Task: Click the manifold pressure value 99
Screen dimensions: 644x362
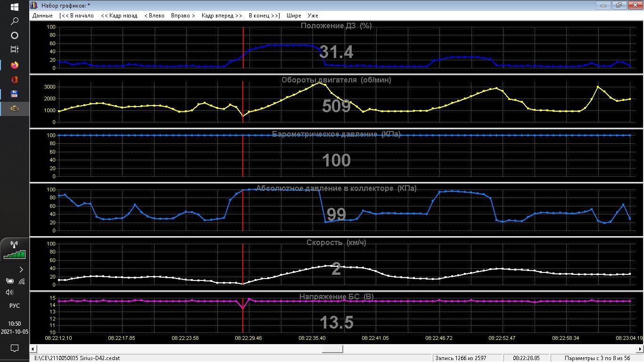Action: [336, 214]
